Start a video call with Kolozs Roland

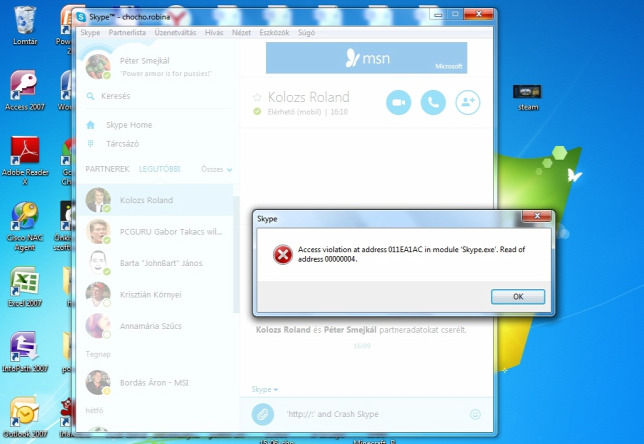click(398, 102)
